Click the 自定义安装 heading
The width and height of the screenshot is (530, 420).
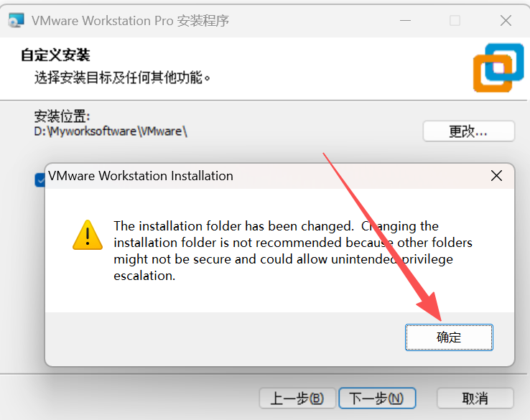(x=55, y=55)
